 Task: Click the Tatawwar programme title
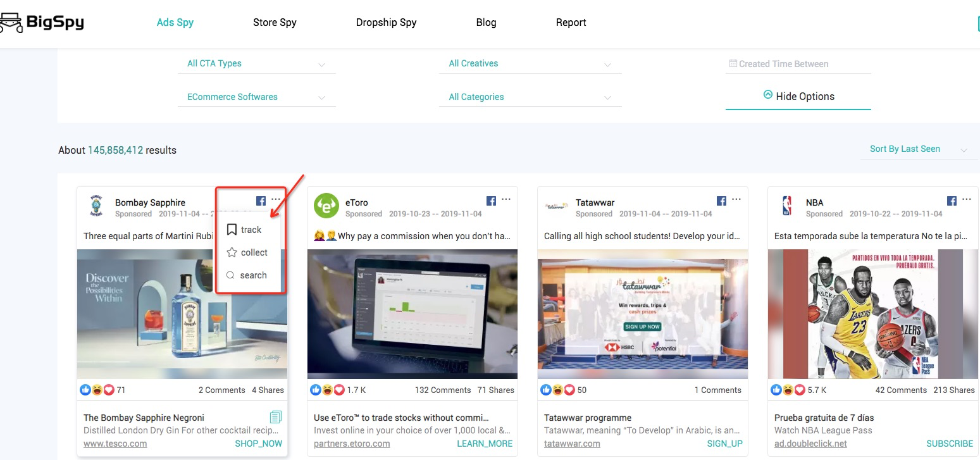[x=588, y=418]
